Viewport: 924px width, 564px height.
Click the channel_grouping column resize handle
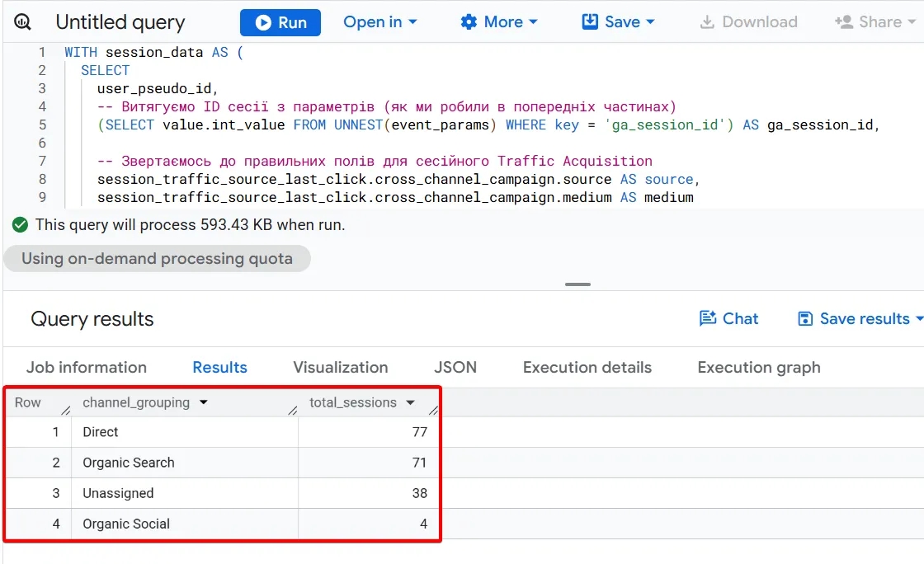[293, 411]
